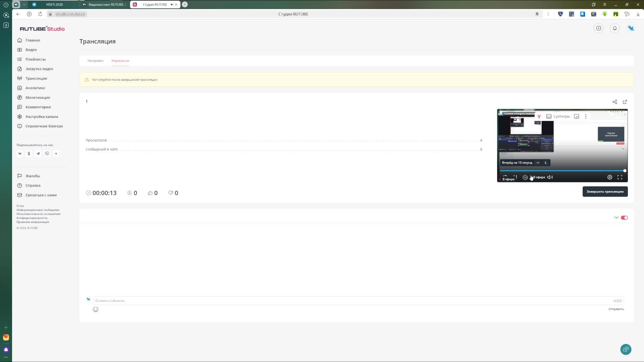Open the notifications bell

point(614,28)
